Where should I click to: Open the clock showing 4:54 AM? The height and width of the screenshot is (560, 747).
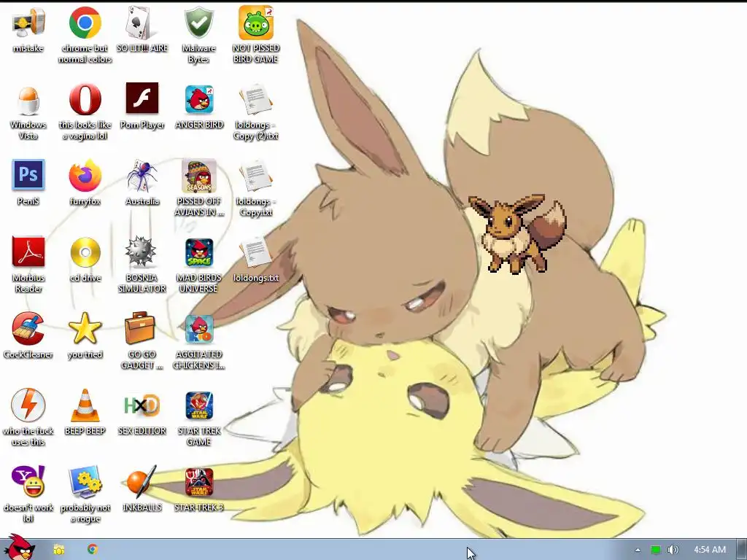pyautogui.click(x=710, y=550)
